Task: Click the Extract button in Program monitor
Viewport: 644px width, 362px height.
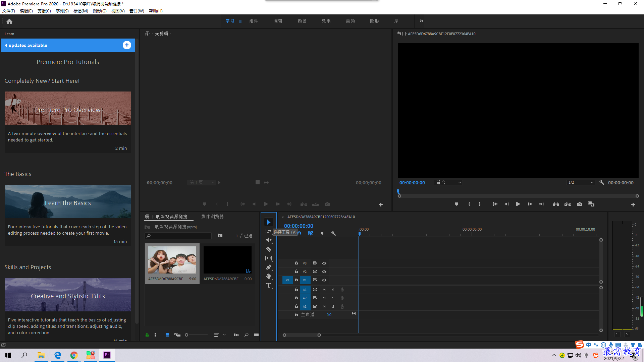Action: click(x=568, y=204)
